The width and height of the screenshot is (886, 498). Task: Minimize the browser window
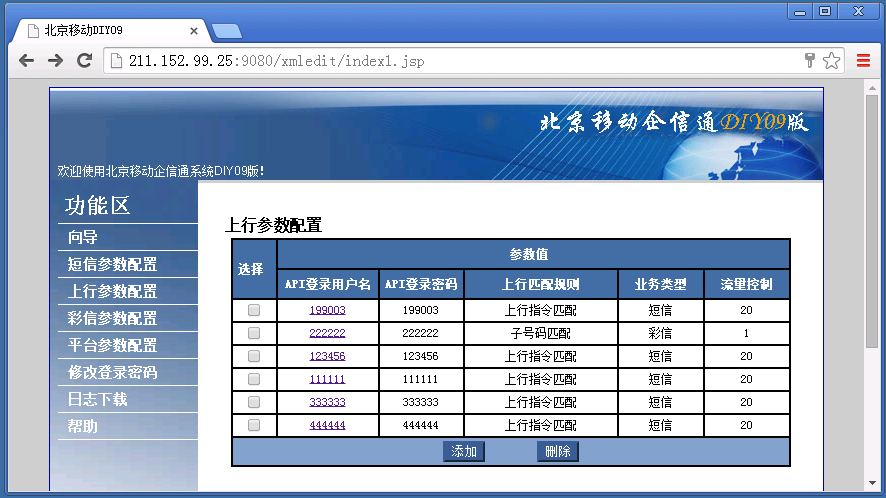point(800,11)
